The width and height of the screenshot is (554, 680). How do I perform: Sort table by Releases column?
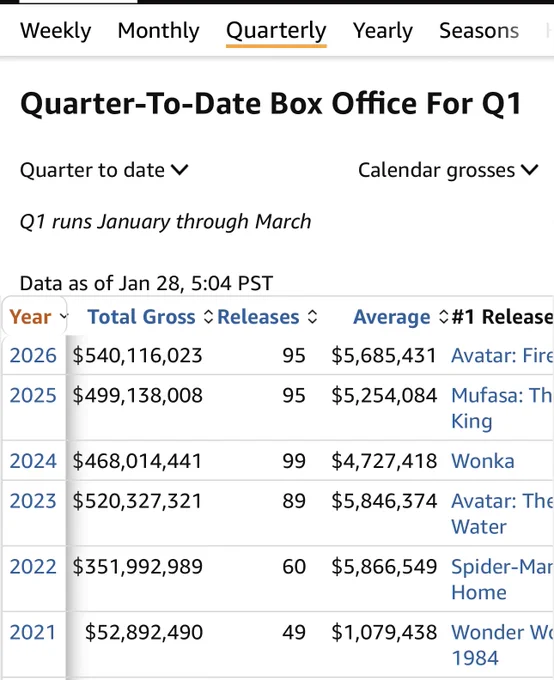pos(267,317)
